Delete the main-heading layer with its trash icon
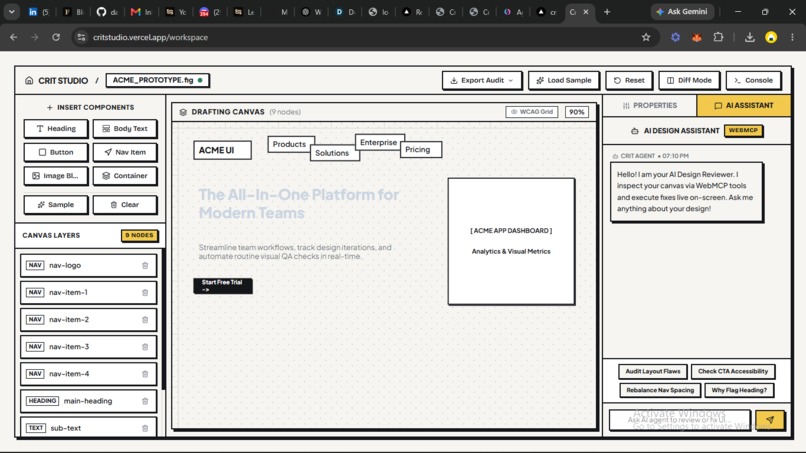Viewport: 806px width, 453px height. pyautogui.click(x=145, y=401)
